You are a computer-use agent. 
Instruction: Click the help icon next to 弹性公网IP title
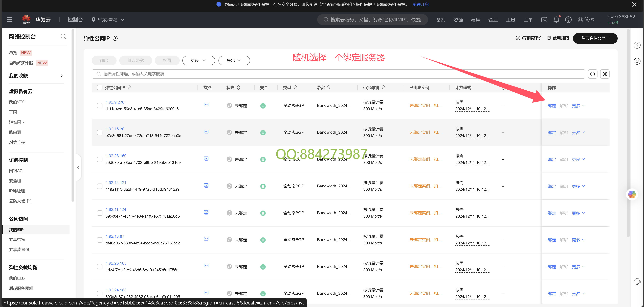[115, 38]
